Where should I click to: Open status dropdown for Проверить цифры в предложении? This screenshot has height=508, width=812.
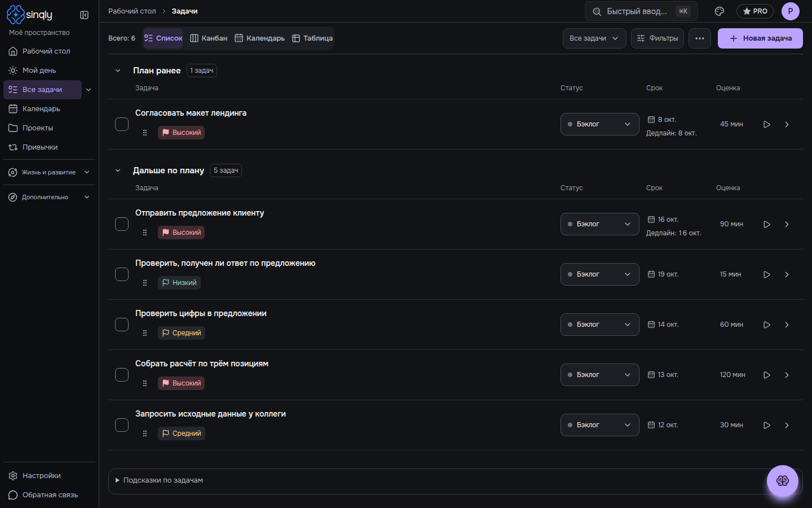pos(600,325)
